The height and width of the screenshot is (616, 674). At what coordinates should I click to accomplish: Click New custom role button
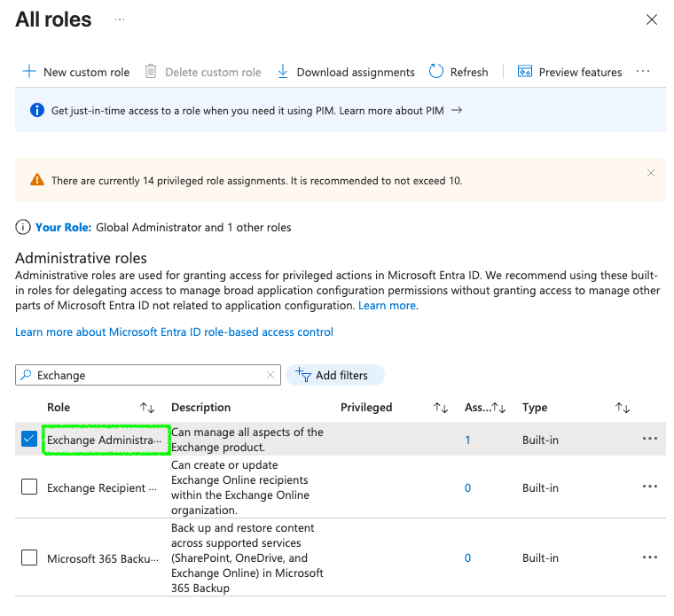(x=76, y=72)
